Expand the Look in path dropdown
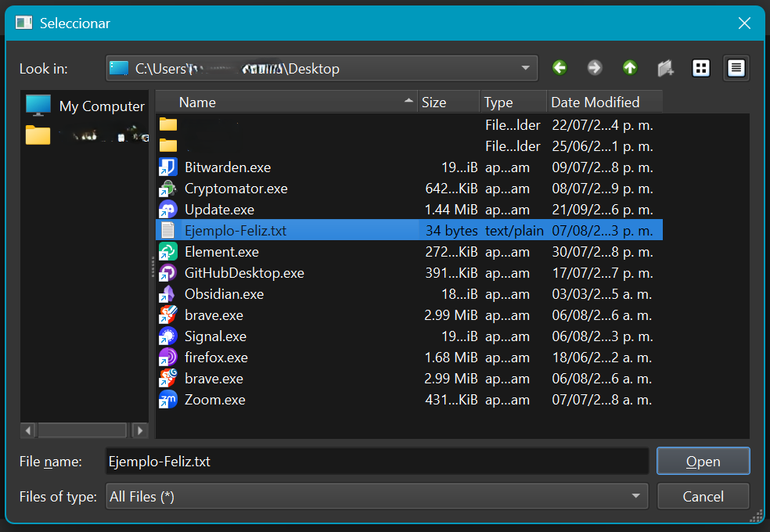Viewport: 770px width, 532px height. coord(526,68)
